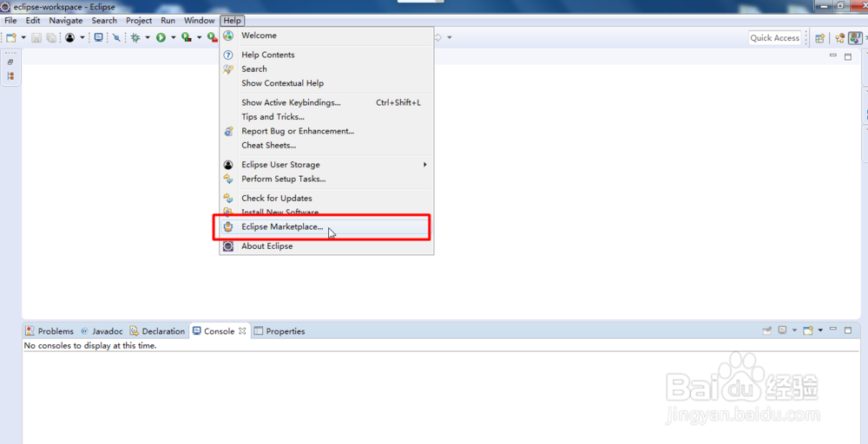Maximize the editor area
Viewport: 868px width, 444px height.
(847, 56)
